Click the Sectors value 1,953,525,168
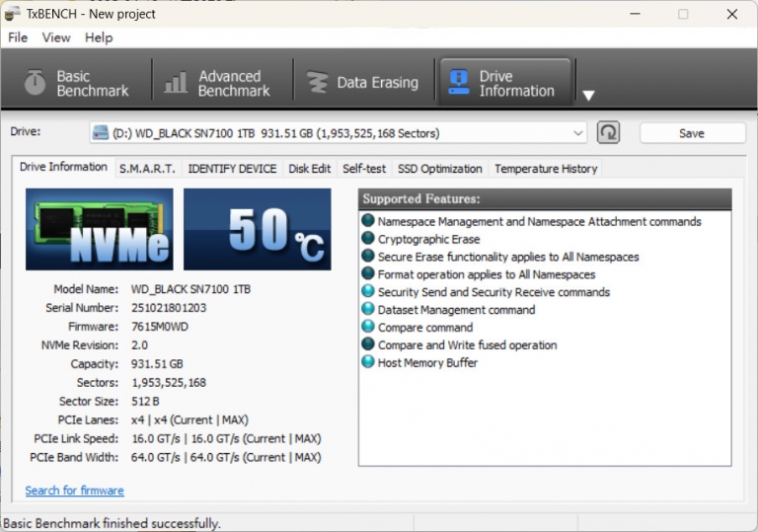Screen dimensions: 758x532 [169, 383]
